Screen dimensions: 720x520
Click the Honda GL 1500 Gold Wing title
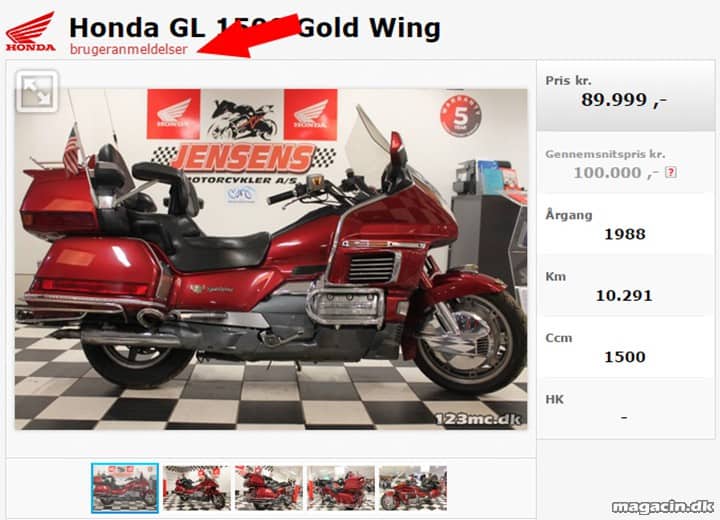(x=255, y=28)
